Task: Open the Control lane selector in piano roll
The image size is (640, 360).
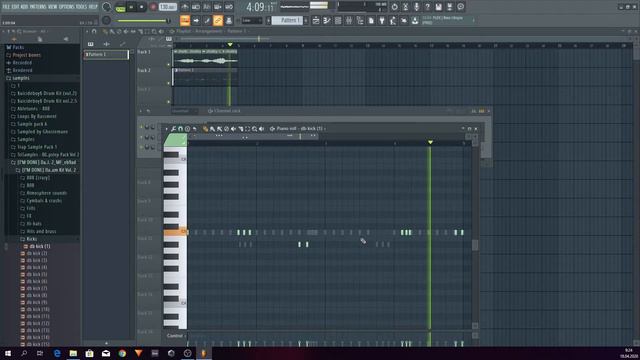Action: click(175, 336)
